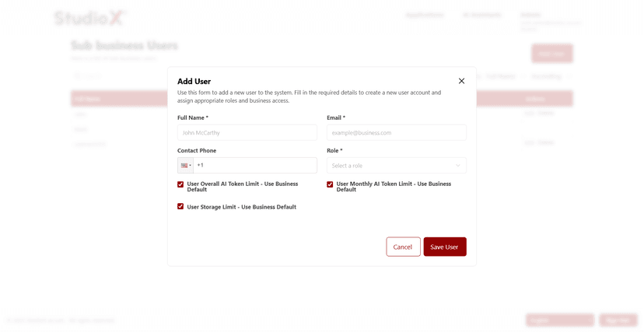This screenshot has height=333, width=644.
Task: Close the Add User dialog
Action: point(461,81)
